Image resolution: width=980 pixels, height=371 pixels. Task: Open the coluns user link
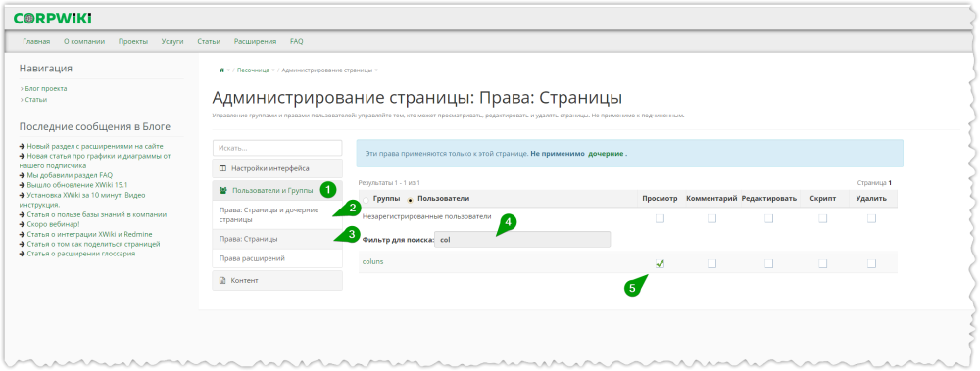coord(373,261)
